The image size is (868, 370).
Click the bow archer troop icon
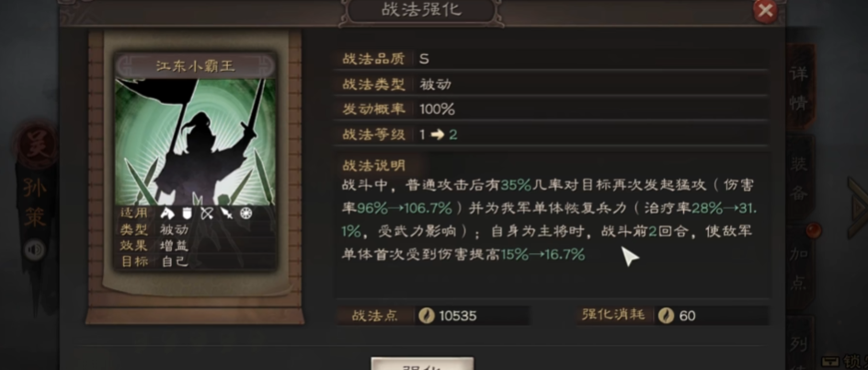(207, 214)
